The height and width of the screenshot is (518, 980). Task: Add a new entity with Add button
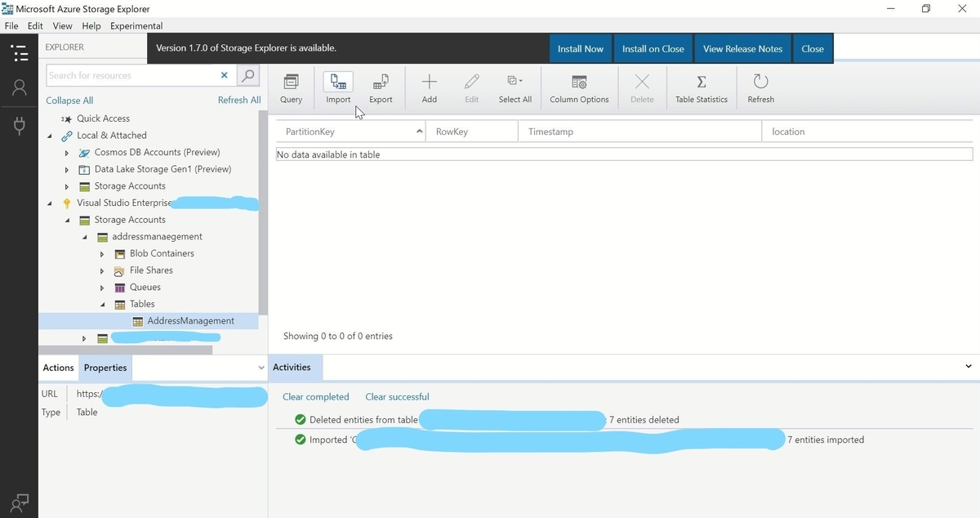pos(429,89)
